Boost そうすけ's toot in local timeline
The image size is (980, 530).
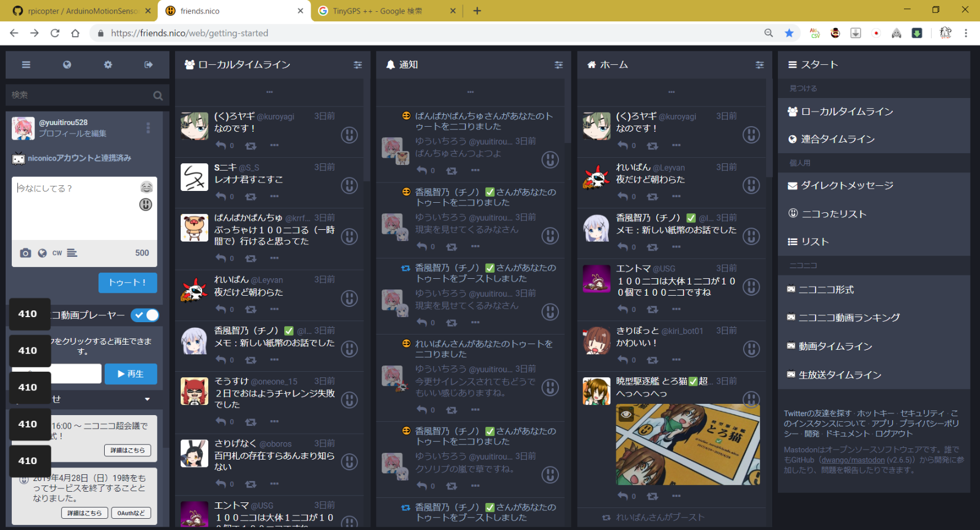(x=251, y=422)
